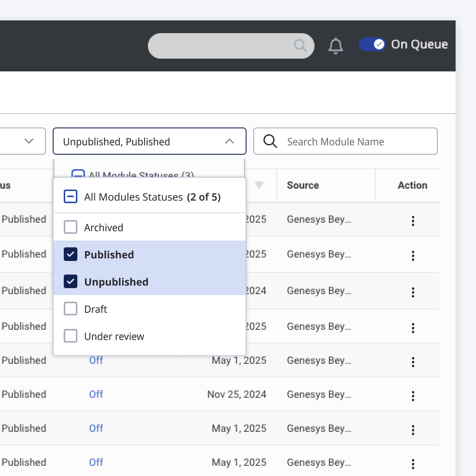476x476 pixels.
Task: Uncheck the Unpublished status checkbox
Action: [x=71, y=281]
